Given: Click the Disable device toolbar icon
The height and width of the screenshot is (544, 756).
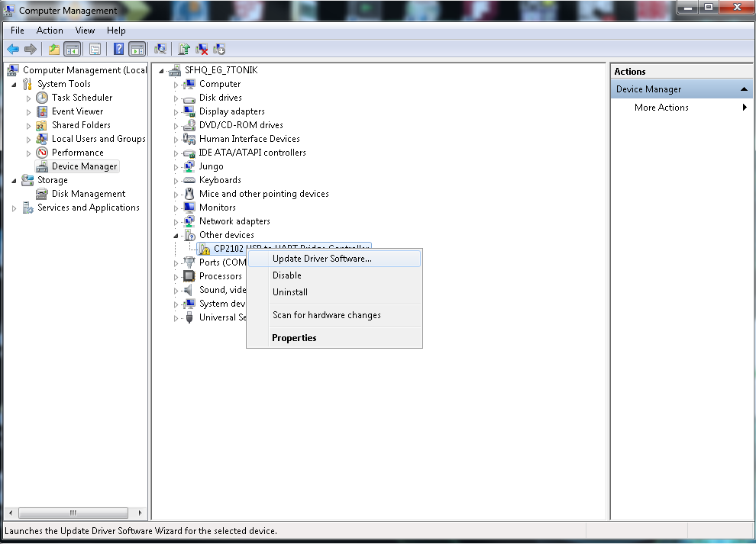Looking at the screenshot, I should 219,49.
